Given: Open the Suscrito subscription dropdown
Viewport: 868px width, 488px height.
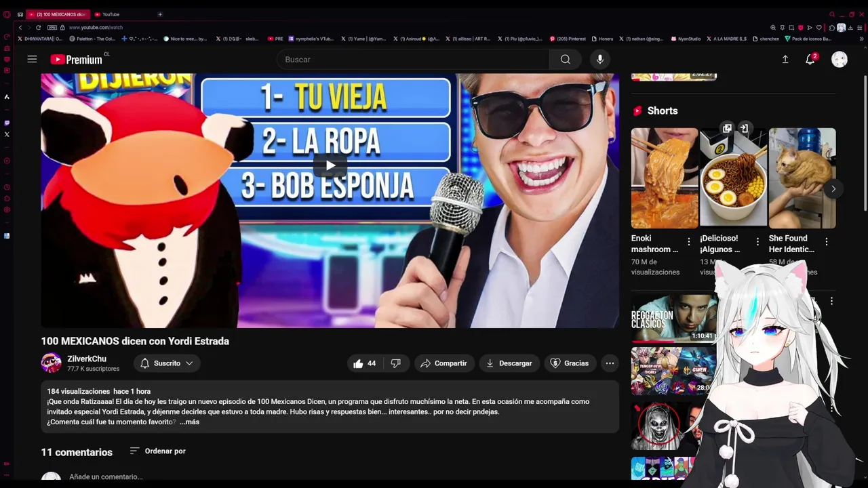Looking at the screenshot, I should [x=167, y=363].
